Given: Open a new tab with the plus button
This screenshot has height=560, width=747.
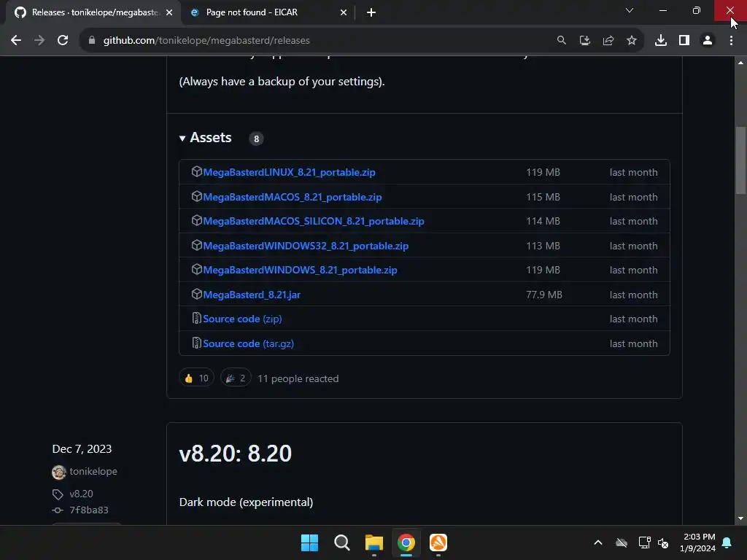Looking at the screenshot, I should point(371,13).
